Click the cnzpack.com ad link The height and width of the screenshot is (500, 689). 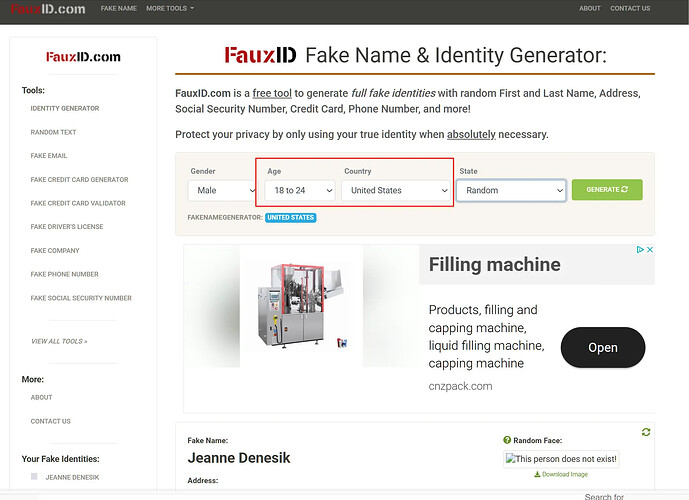pos(460,386)
